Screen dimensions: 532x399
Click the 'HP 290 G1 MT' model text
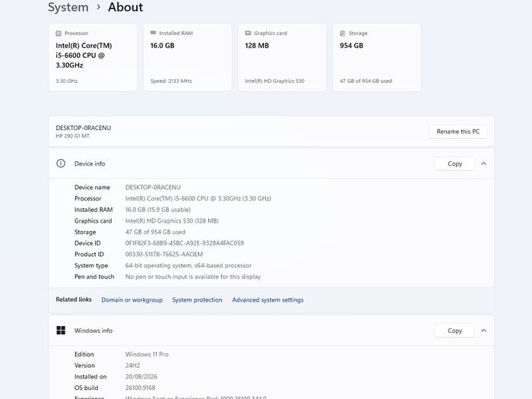(x=73, y=136)
